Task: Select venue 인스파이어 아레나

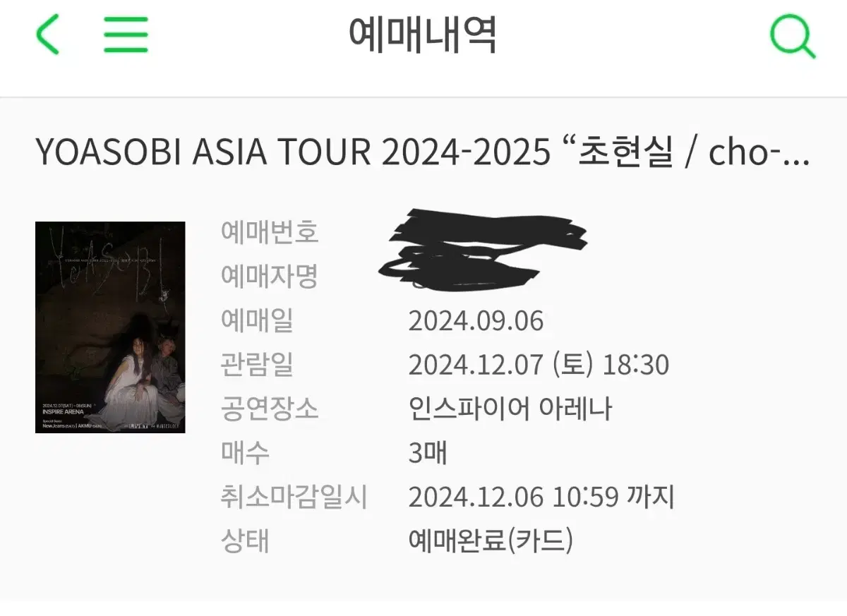Action: point(510,409)
